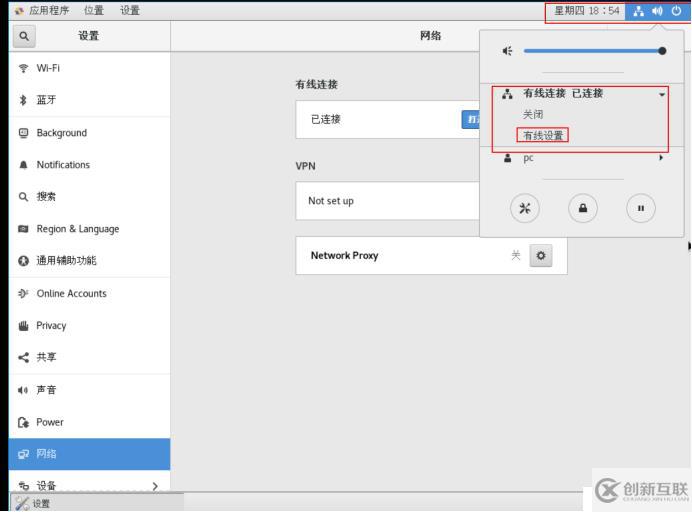Select 共享 label in sidebar
The image size is (692, 512).
[46, 358]
